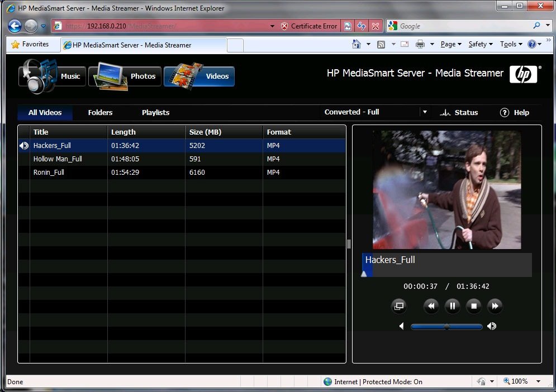Select the Videos section button
This screenshot has width=556, height=392.
pos(199,76)
